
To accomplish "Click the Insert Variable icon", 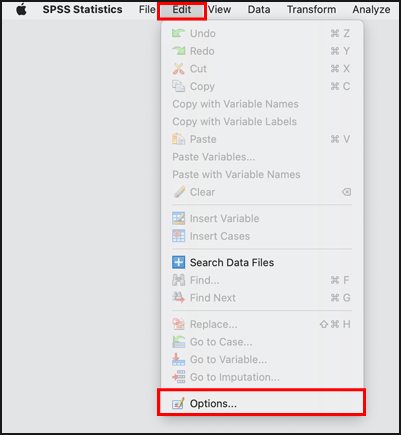I will click(178, 218).
